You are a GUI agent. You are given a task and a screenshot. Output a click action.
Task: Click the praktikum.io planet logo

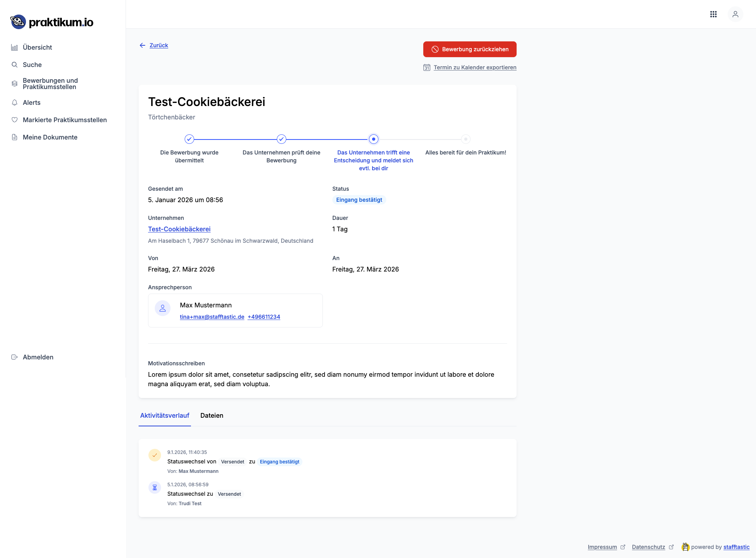(x=18, y=22)
